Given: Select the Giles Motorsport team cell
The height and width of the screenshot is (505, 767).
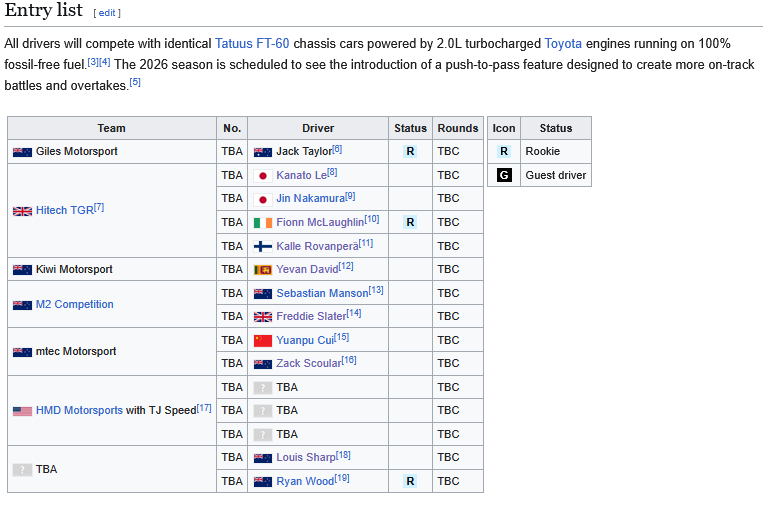Looking at the screenshot, I should tap(112, 152).
